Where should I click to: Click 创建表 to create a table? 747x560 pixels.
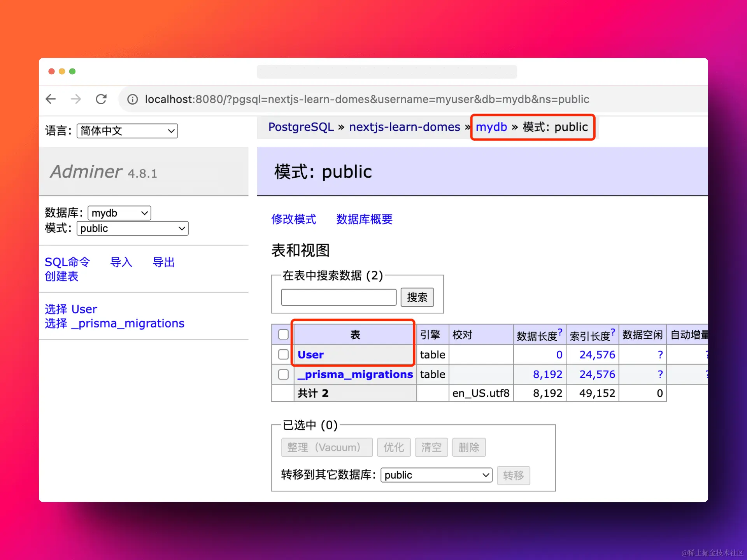point(61,276)
